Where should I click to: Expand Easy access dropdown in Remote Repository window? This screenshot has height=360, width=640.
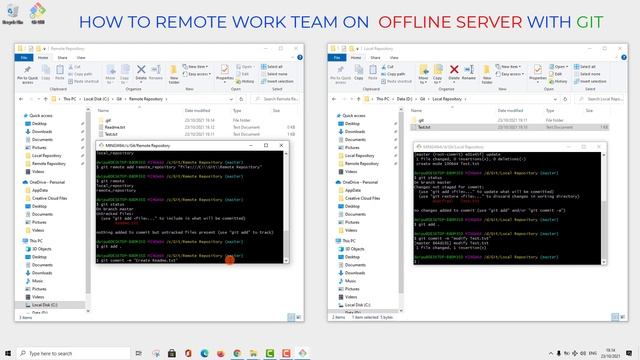pyautogui.click(x=197, y=74)
